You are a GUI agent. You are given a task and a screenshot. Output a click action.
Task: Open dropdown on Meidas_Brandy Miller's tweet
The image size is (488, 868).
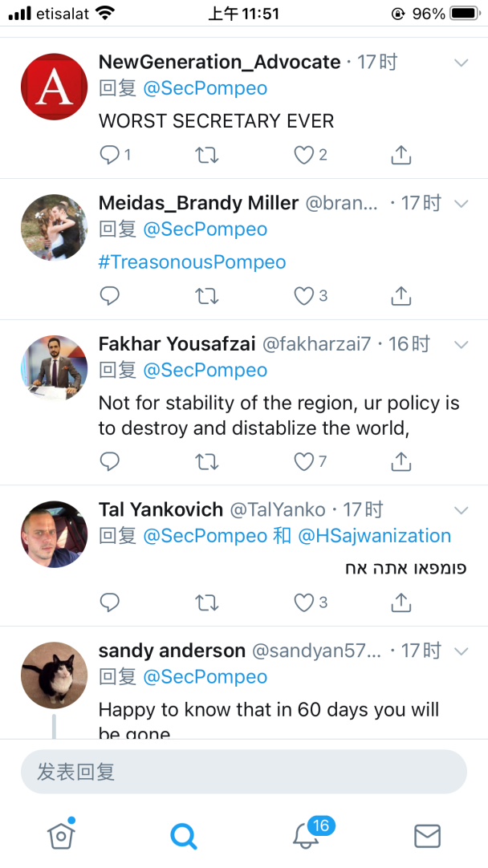[x=461, y=204]
